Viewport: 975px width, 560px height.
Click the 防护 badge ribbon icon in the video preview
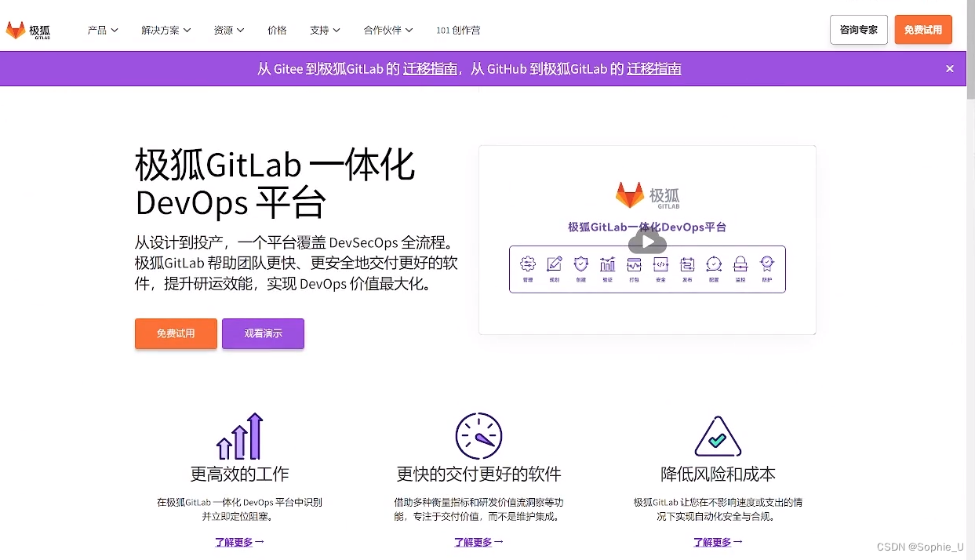coord(767,264)
